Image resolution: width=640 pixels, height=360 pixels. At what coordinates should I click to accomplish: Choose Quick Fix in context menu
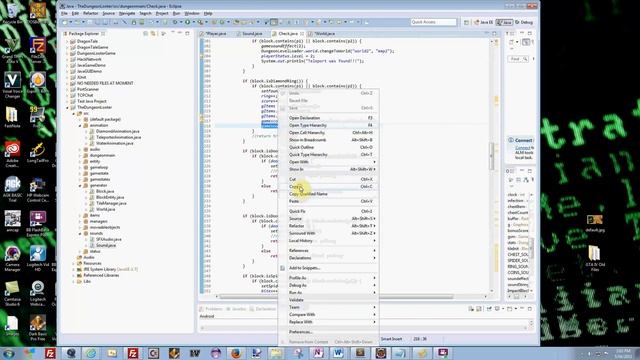coord(329,211)
